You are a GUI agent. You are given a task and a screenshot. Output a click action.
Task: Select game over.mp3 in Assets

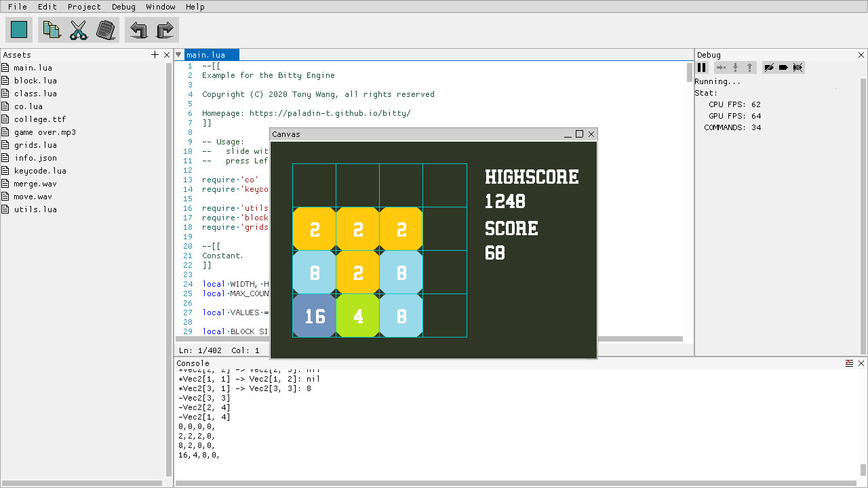(45, 132)
